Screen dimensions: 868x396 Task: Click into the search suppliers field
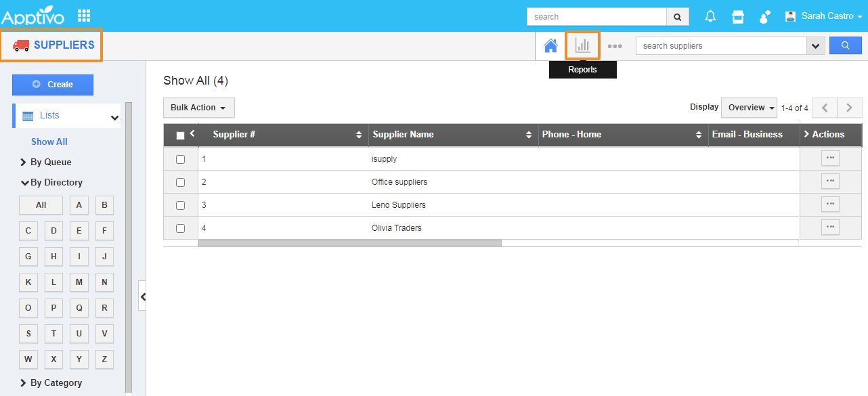pos(721,46)
